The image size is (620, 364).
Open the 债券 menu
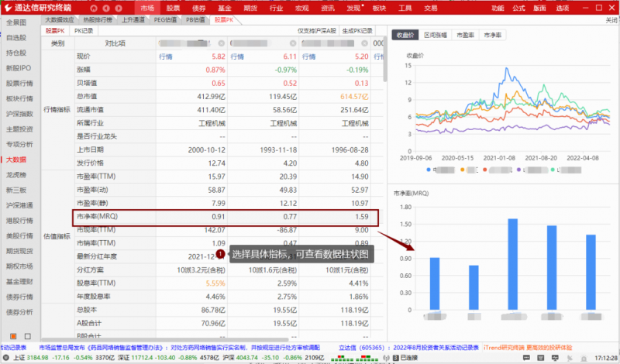(198, 8)
